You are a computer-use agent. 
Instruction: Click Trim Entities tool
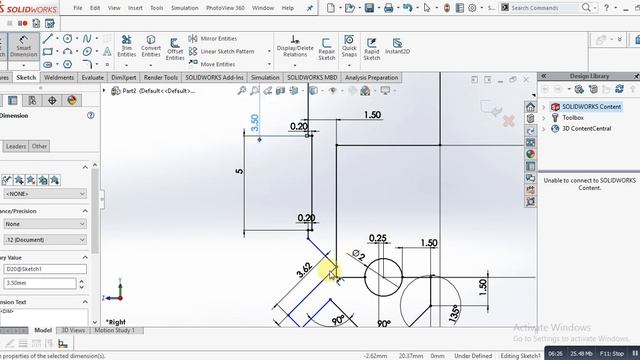click(127, 46)
